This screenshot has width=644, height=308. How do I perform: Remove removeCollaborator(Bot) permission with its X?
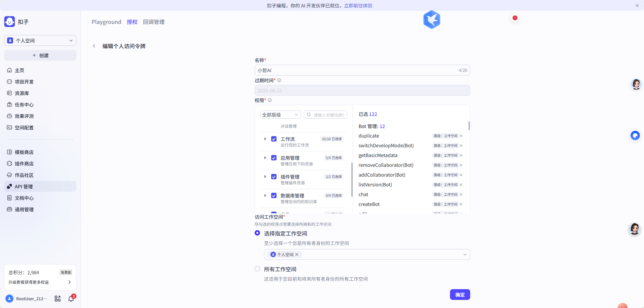(461, 165)
